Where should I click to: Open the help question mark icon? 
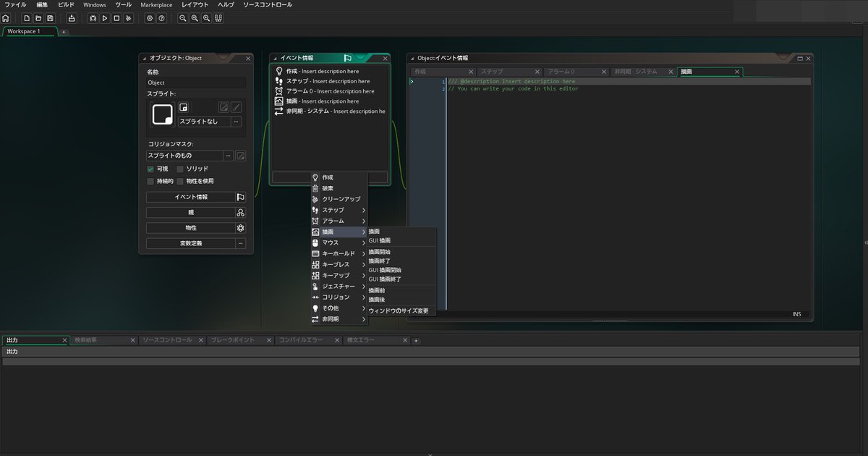click(161, 17)
